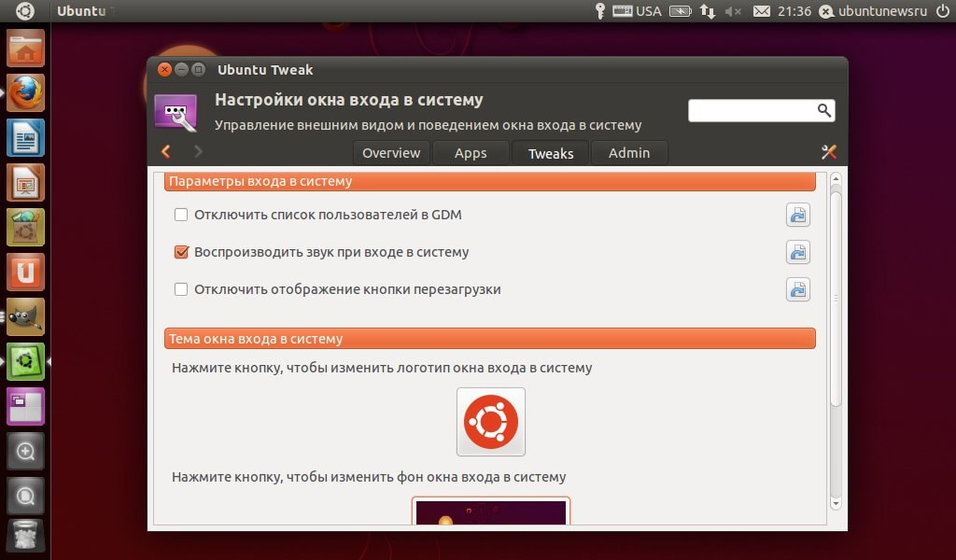
Task: Change login background via wallpaper thumbnail
Action: (491, 511)
